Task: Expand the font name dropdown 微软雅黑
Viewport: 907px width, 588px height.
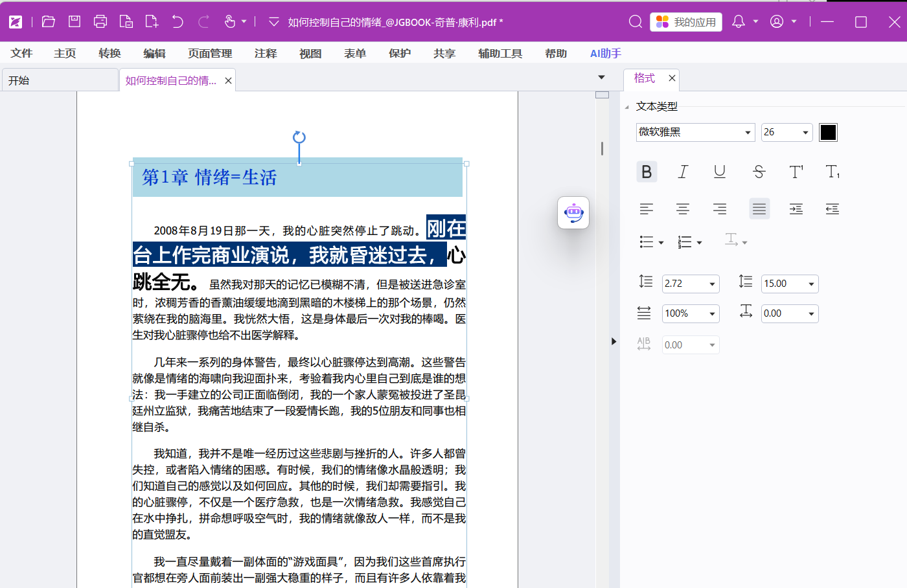Action: [748, 132]
